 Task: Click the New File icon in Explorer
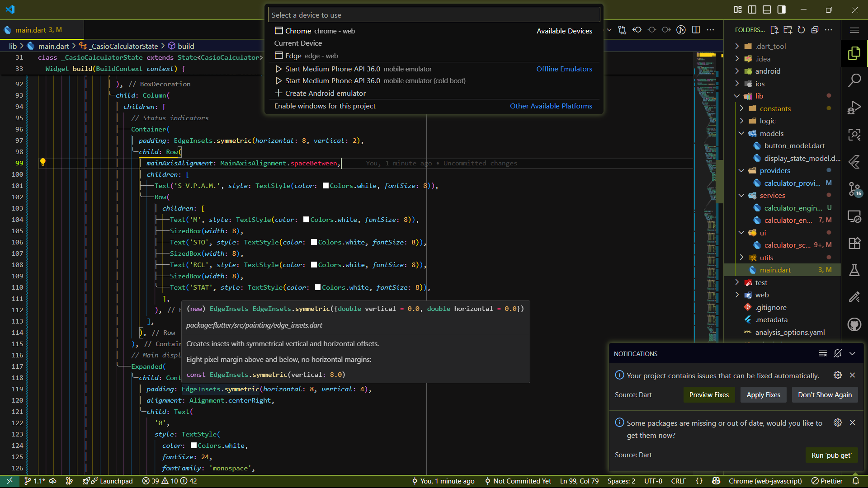(774, 30)
